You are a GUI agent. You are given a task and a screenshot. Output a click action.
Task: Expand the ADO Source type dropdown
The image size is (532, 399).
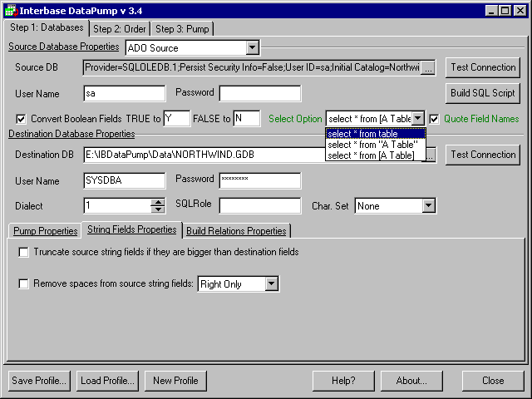tap(252, 48)
